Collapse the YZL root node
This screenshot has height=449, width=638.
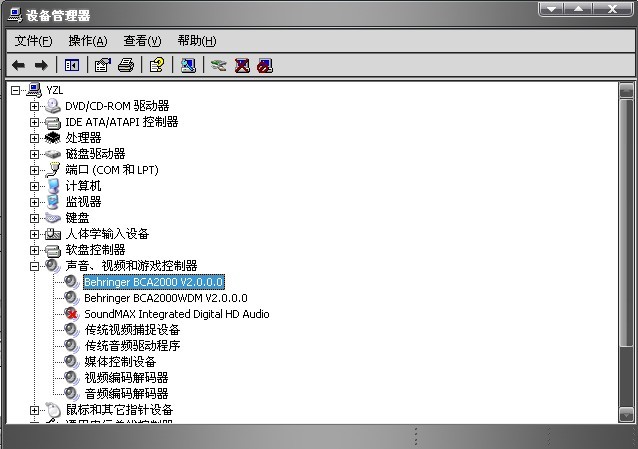15,90
